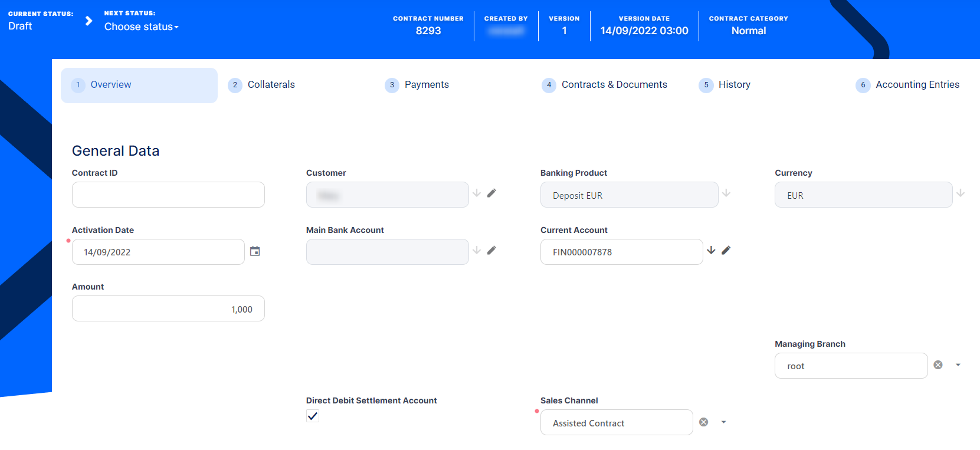Open the Activation Date calendar picker
Image resolution: width=980 pixels, height=450 pixels.
pos(255,251)
